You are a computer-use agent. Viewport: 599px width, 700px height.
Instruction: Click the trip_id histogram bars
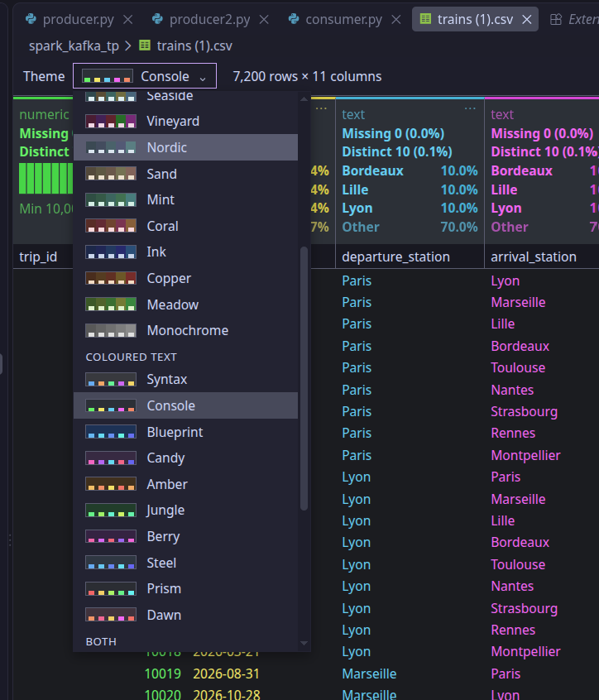[x=46, y=179]
